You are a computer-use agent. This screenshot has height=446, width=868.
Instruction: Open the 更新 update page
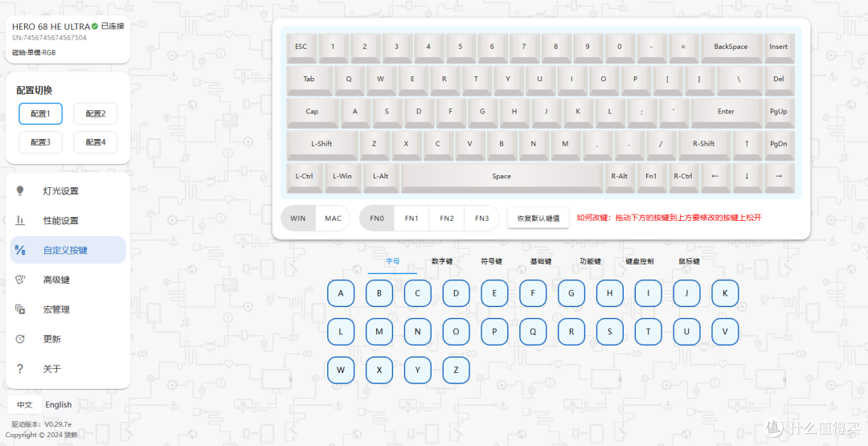(68, 338)
